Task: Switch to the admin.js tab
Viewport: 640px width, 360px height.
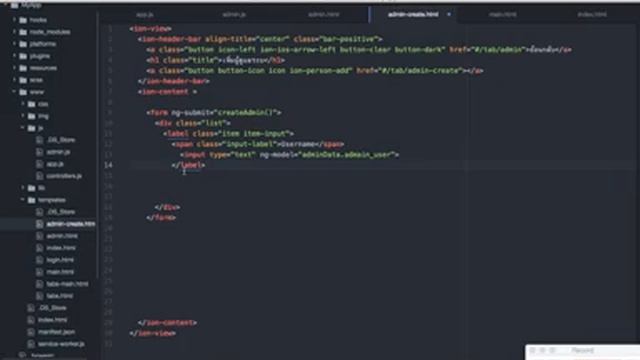Action: (x=234, y=15)
